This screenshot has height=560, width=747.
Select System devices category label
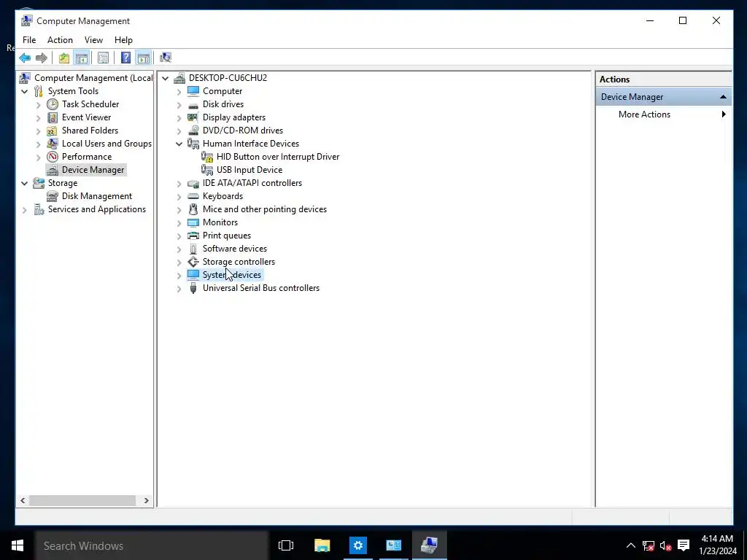point(231,275)
